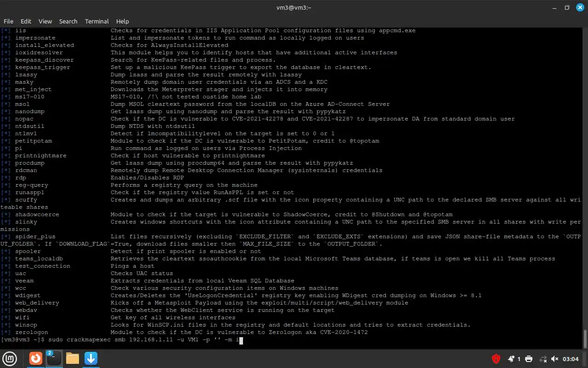Maximize the terminal window
Screen dimensions: 588x368
tap(567, 7)
